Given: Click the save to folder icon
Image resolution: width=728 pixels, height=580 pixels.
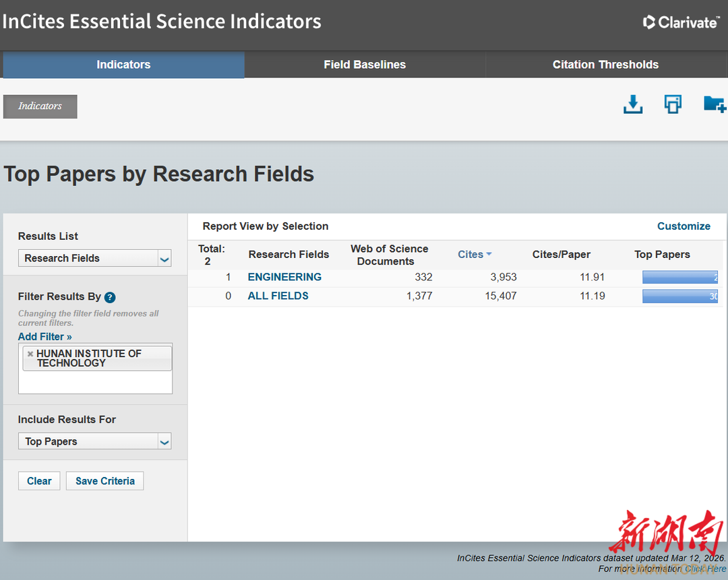Looking at the screenshot, I should [714, 104].
